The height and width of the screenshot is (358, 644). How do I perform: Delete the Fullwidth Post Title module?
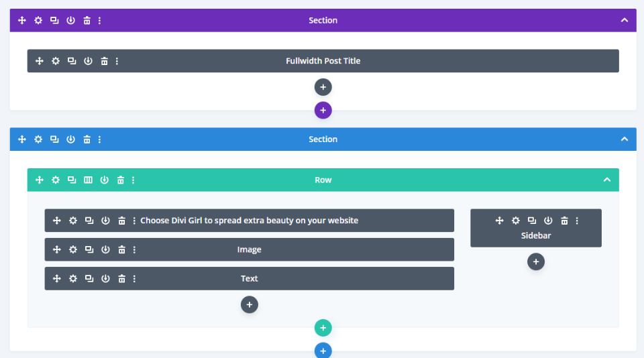(x=104, y=61)
